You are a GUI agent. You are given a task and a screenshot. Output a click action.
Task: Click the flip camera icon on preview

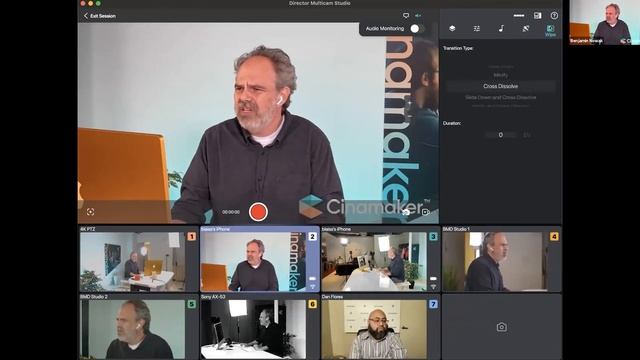point(406,212)
